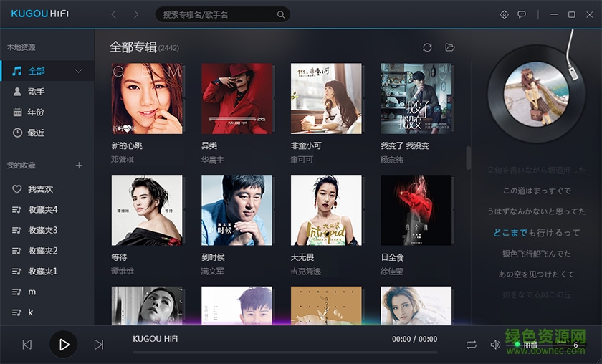Play the current track

(x=64, y=345)
